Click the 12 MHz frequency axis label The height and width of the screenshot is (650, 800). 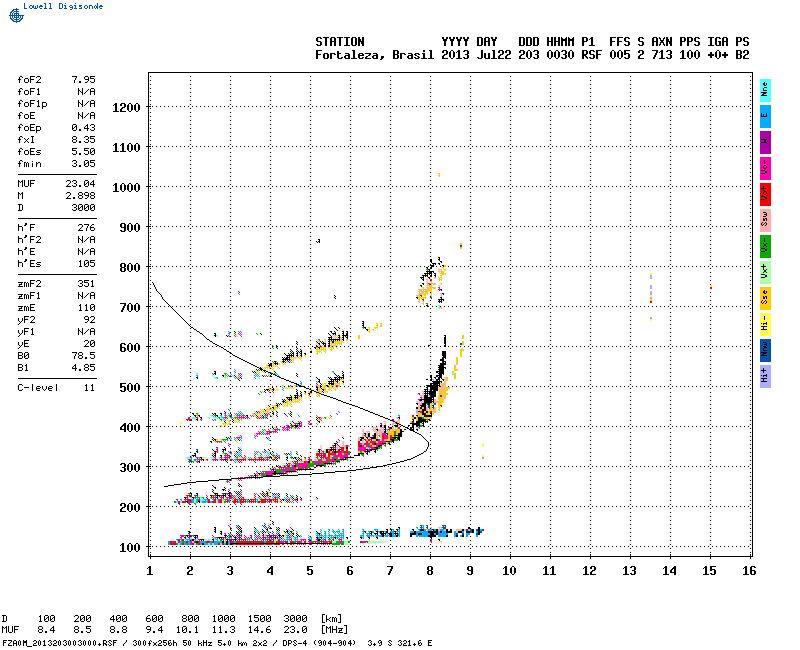[x=589, y=571]
